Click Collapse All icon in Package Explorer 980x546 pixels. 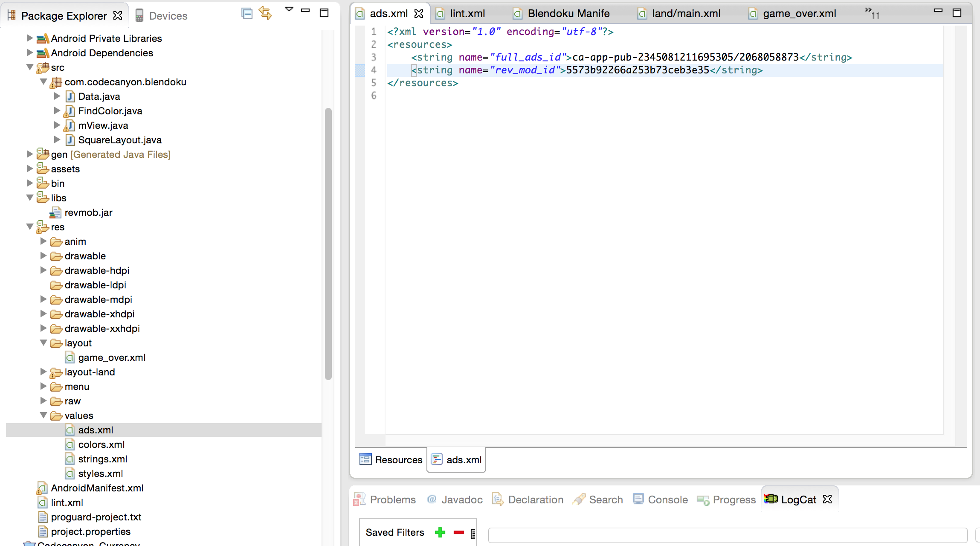coord(247,14)
